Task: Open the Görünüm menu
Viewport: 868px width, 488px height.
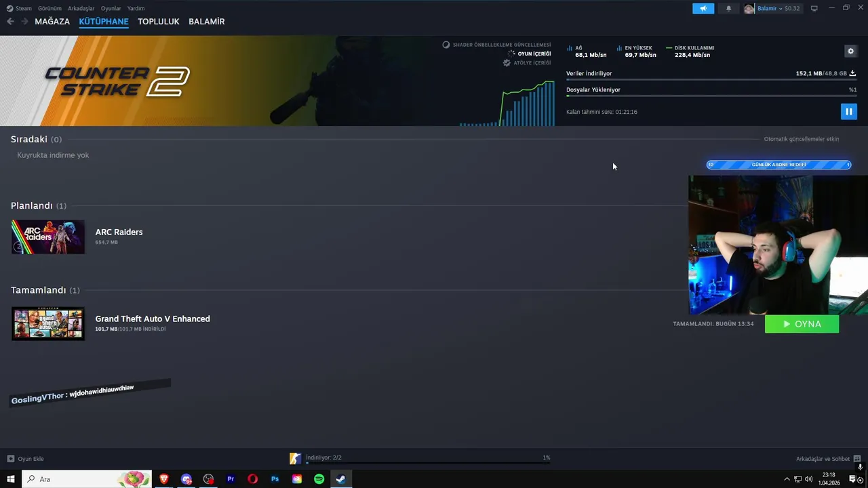Action: 50,8
